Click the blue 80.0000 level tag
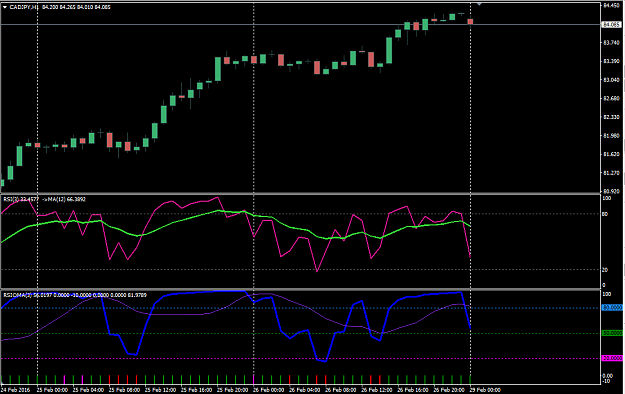 (x=612, y=307)
